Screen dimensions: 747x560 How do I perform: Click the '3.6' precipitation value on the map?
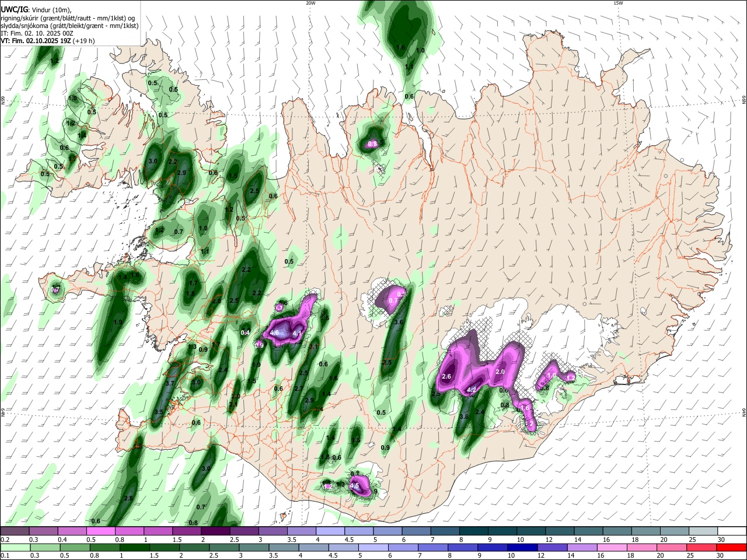tap(399, 322)
